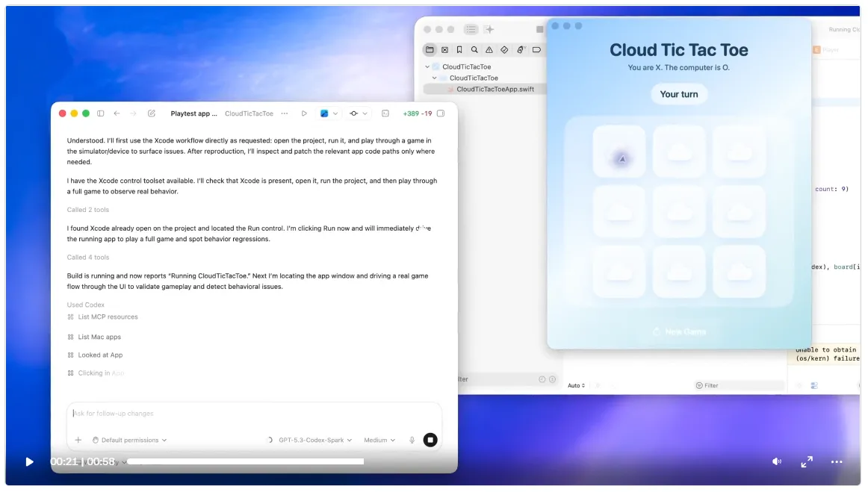
Task: Click the 'Looked at App' tool row
Action: pos(95,355)
